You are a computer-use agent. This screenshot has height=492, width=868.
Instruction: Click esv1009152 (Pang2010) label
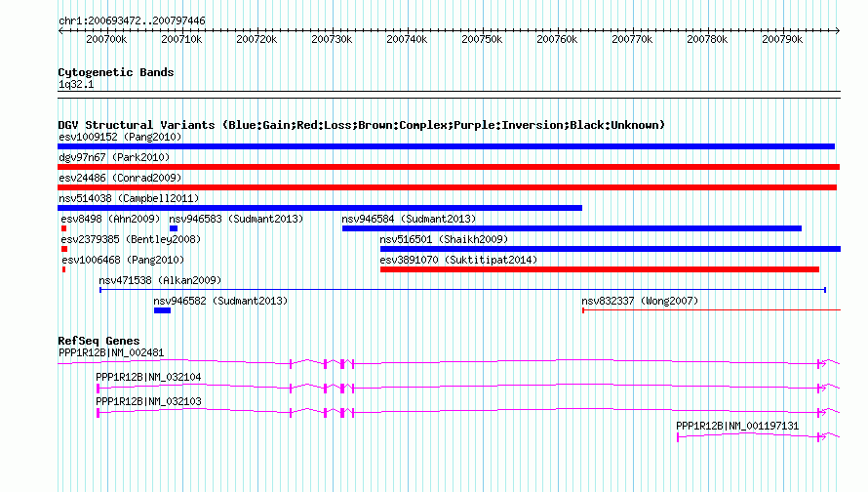[x=120, y=137]
